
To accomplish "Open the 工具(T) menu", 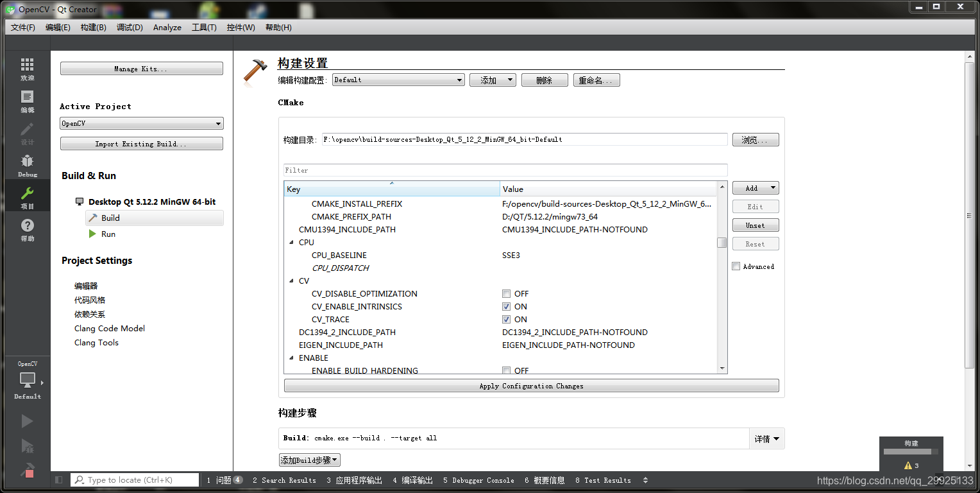I will pyautogui.click(x=204, y=28).
